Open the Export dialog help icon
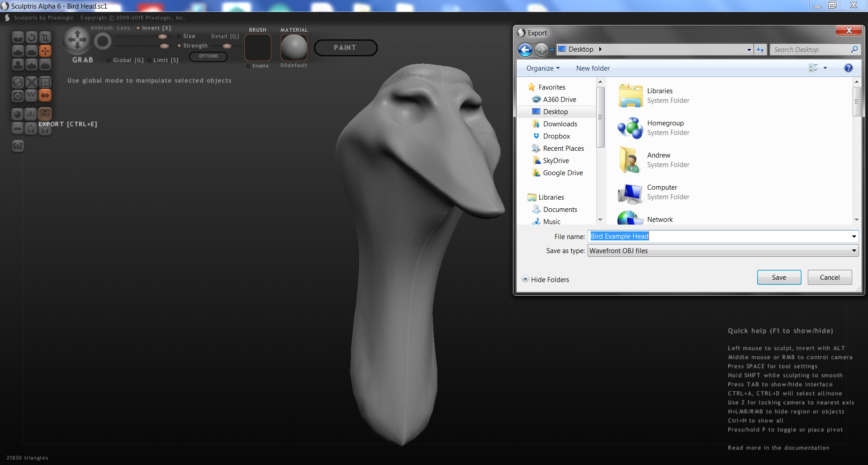Screen dimensions: 868x465 click(849, 68)
